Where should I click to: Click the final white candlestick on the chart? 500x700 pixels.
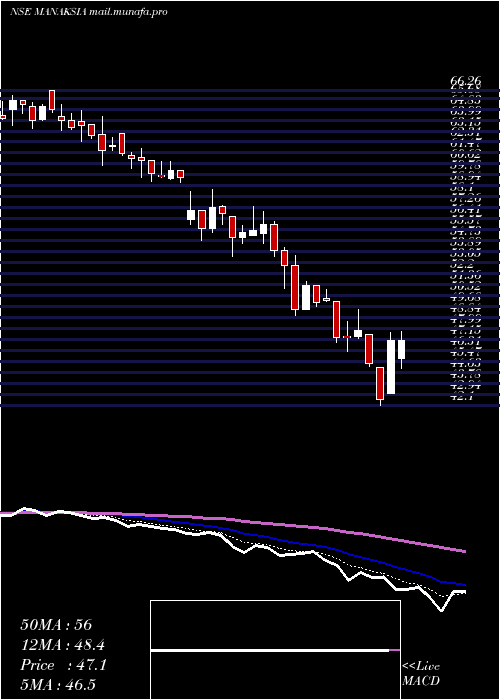click(401, 350)
